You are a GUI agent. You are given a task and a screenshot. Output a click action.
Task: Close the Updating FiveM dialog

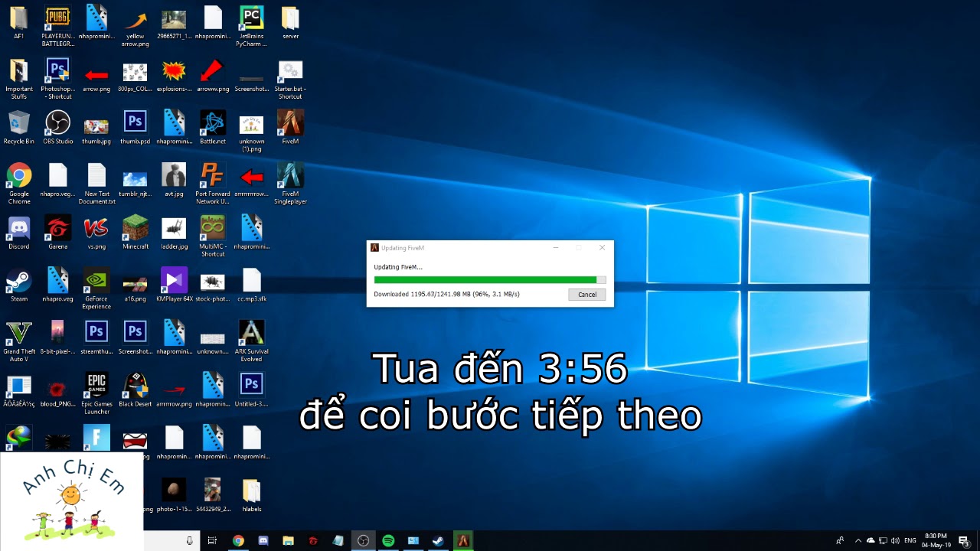pyautogui.click(x=602, y=247)
